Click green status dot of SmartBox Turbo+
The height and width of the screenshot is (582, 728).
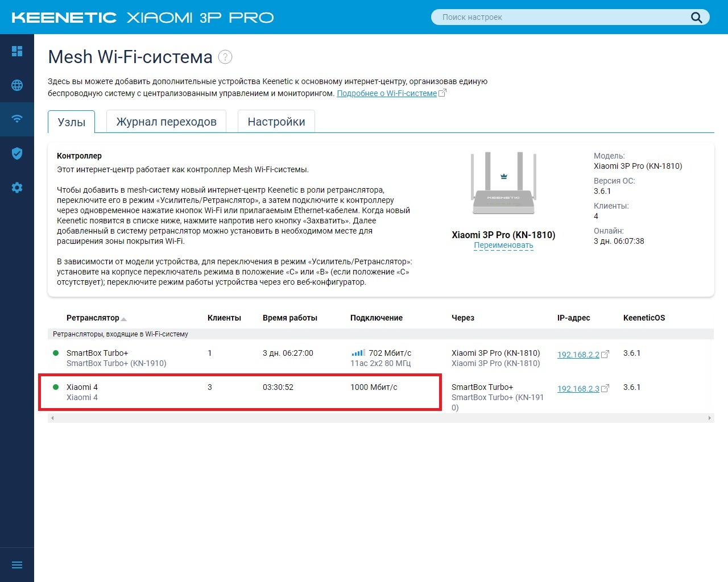coord(56,353)
